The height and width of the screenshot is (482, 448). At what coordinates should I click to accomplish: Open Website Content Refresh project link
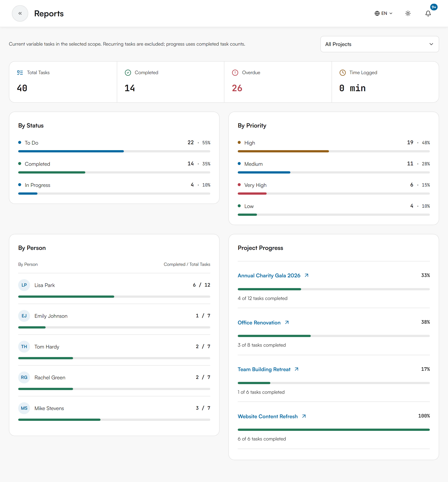268,416
